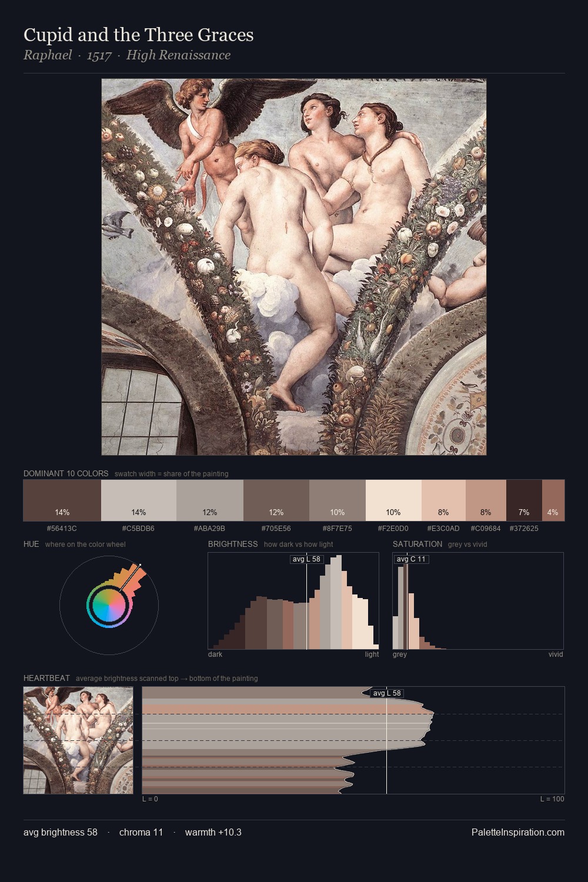The image size is (588, 882).
Task: Click the 'avg brightness 58' footer stat
Action: pos(61,832)
